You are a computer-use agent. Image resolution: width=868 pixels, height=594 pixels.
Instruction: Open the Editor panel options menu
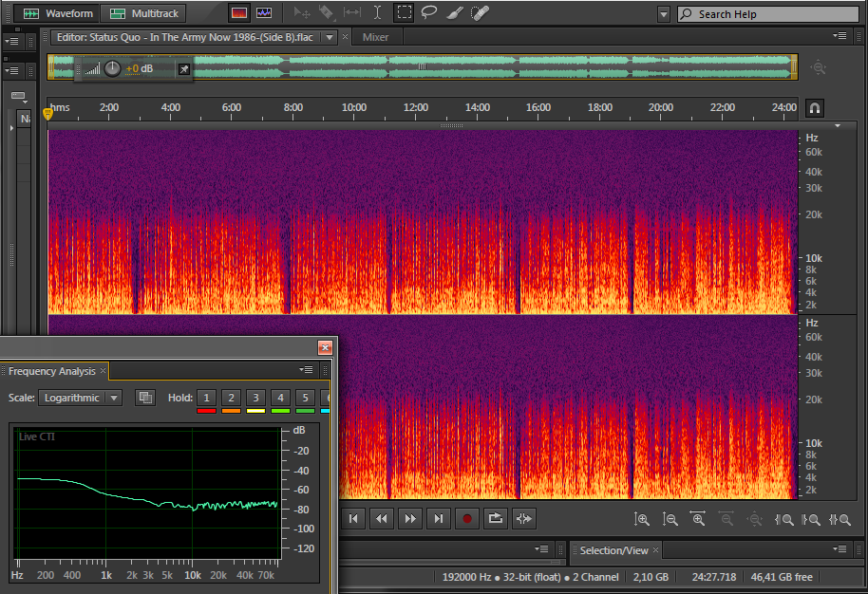click(x=840, y=36)
